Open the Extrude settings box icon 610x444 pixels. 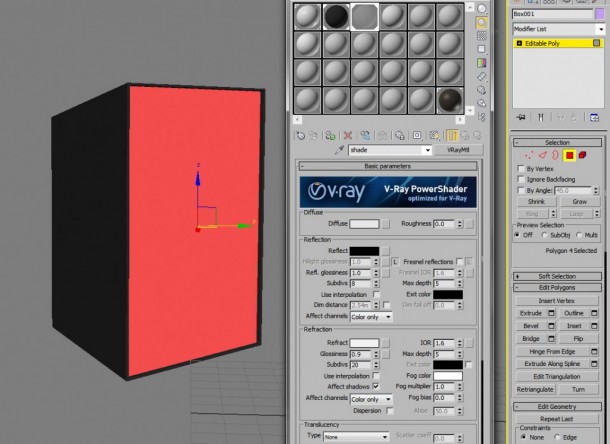tap(551, 313)
